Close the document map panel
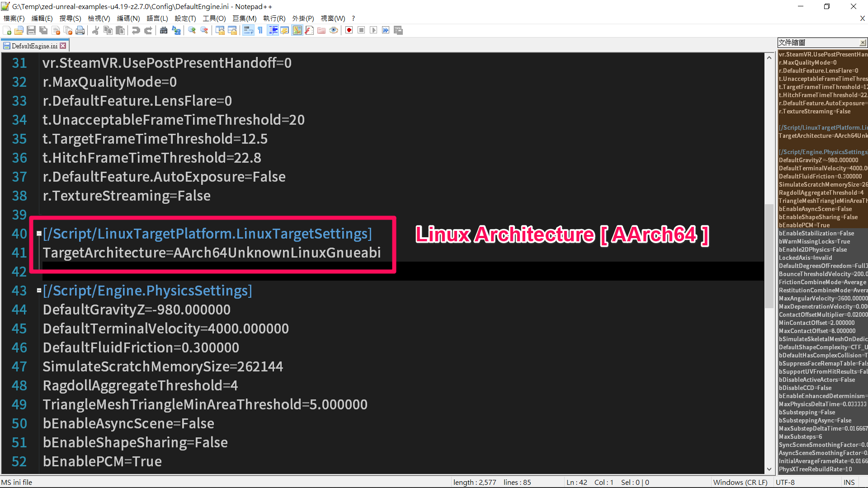The width and height of the screenshot is (868, 488). (863, 42)
